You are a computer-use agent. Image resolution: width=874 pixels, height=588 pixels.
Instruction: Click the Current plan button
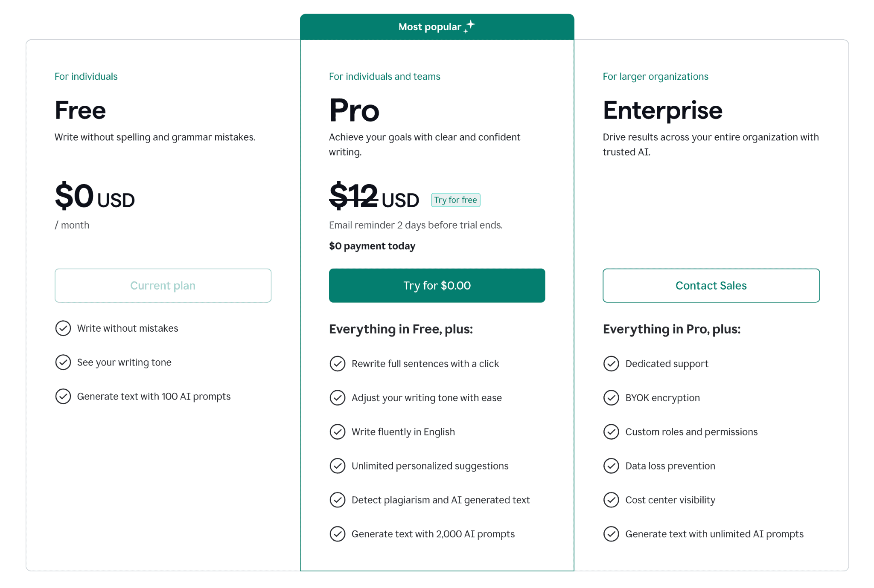(x=163, y=286)
